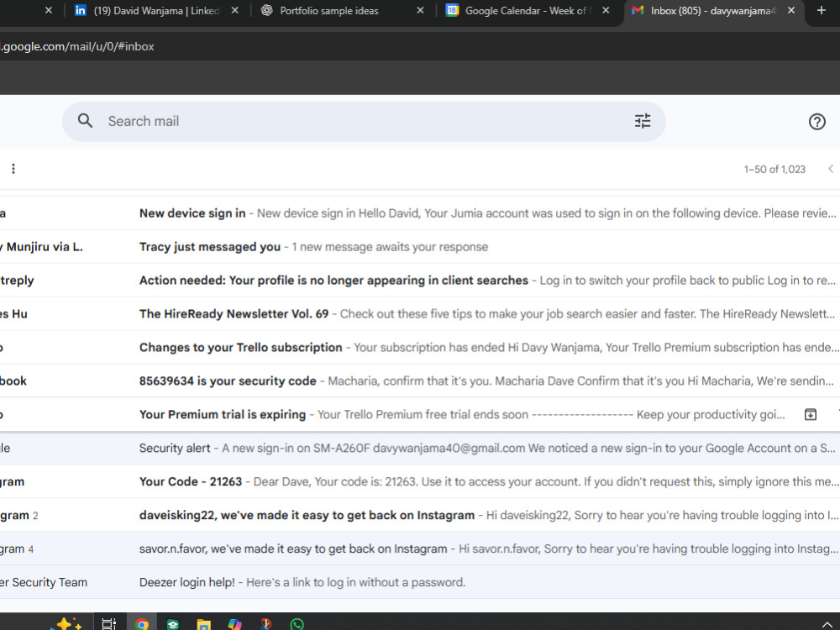Close the Google Calendar tab

point(606,11)
